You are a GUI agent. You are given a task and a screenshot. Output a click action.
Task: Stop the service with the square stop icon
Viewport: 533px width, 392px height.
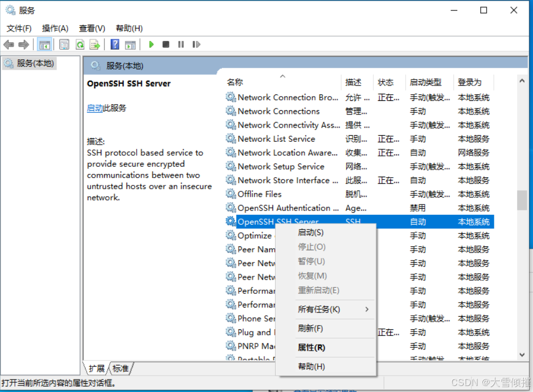click(x=166, y=45)
